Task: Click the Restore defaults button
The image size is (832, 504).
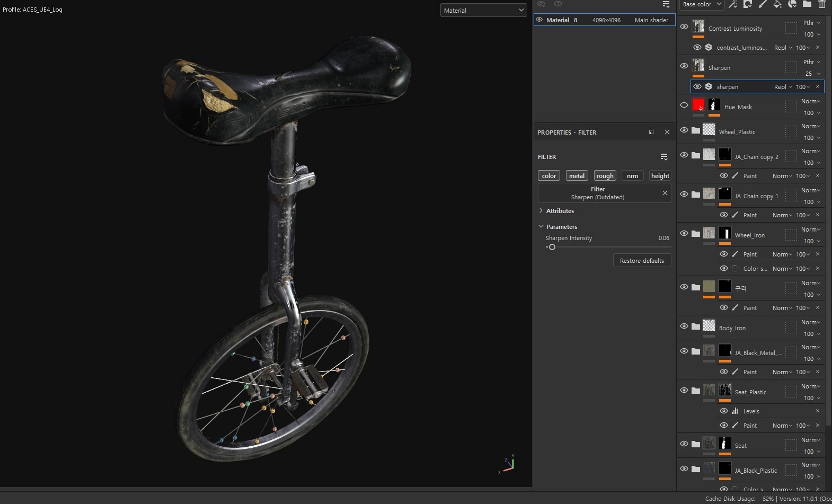Action: [642, 261]
